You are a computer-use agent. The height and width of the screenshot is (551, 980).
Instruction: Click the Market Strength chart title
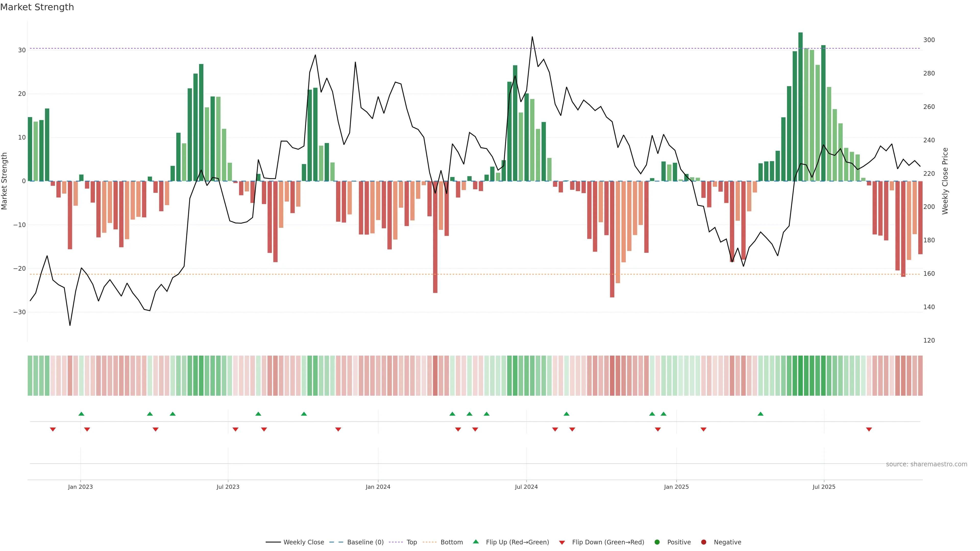point(37,7)
